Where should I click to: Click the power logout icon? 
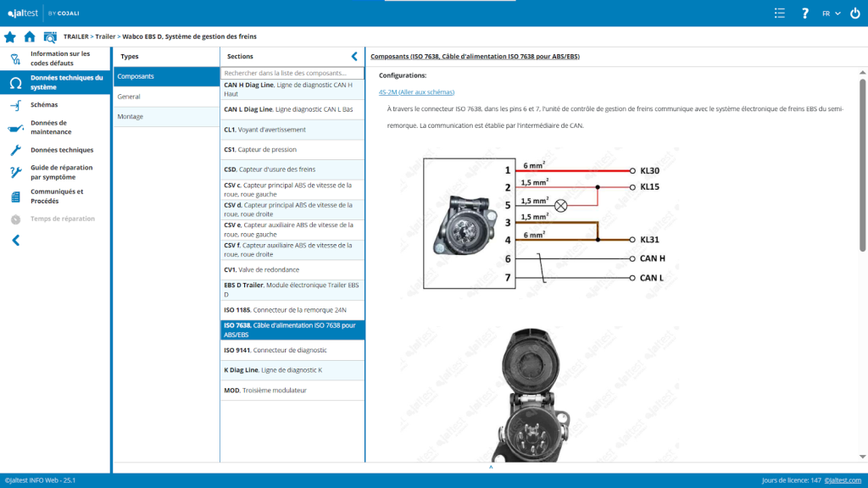854,14
